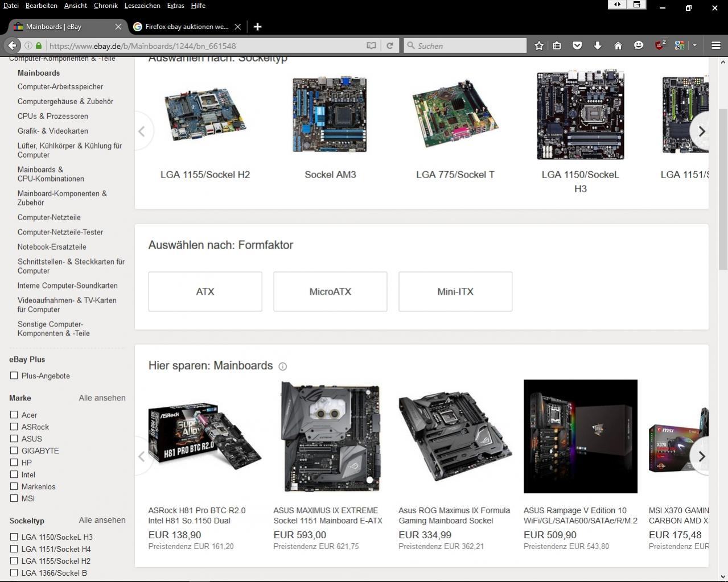Screen dimensions: 728x582
Task: Check the Acer brand checkbox
Action: point(14,415)
